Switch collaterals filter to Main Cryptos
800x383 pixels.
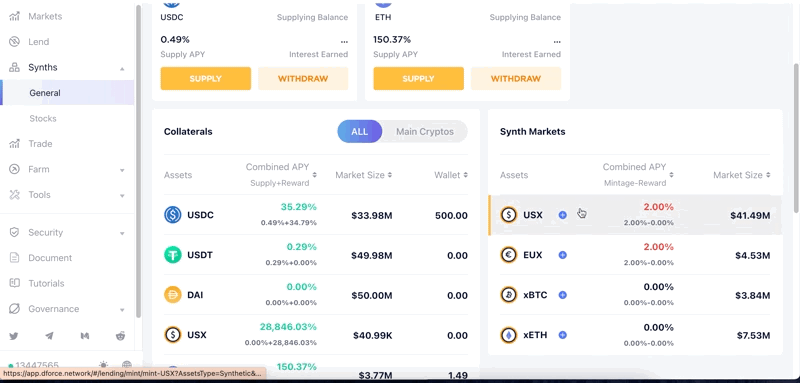point(424,132)
